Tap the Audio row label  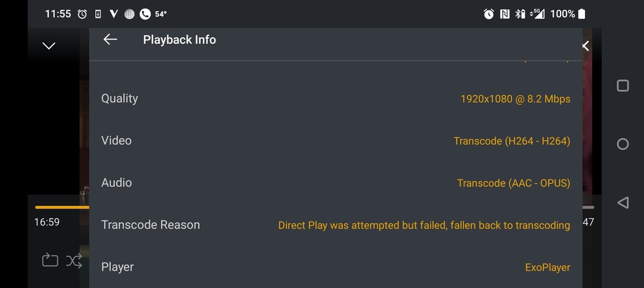[116, 183]
